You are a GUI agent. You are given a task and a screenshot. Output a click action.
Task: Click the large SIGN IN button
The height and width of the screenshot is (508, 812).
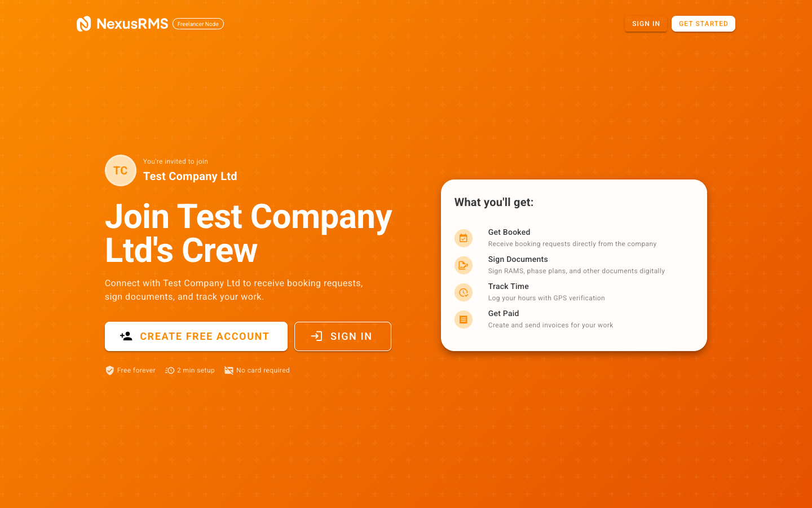pyautogui.click(x=343, y=336)
